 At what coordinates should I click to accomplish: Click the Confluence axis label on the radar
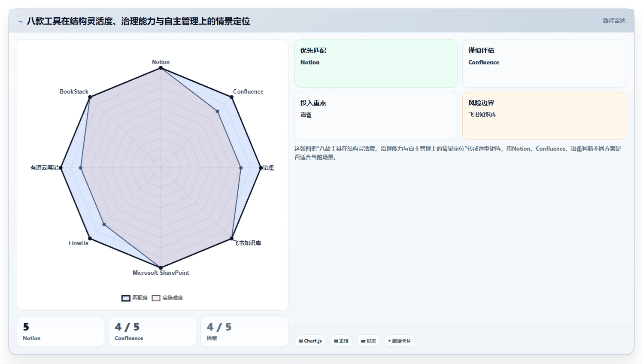(x=248, y=91)
